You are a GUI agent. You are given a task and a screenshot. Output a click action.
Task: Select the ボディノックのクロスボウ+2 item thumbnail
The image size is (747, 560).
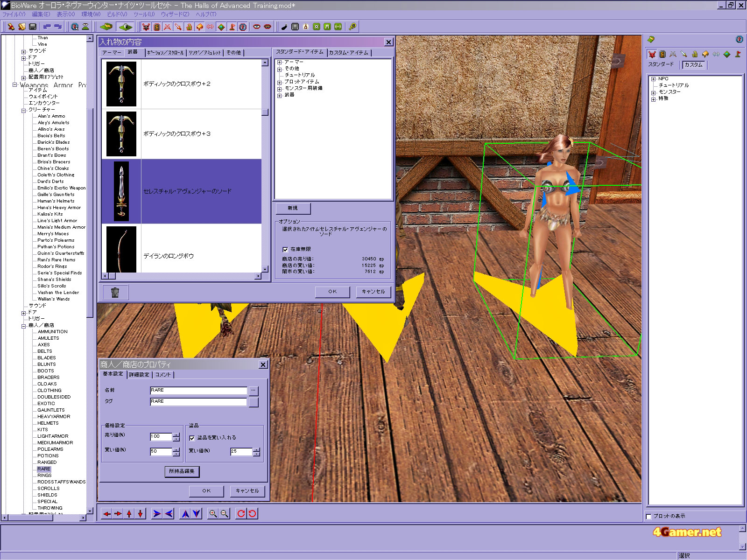pos(121,84)
